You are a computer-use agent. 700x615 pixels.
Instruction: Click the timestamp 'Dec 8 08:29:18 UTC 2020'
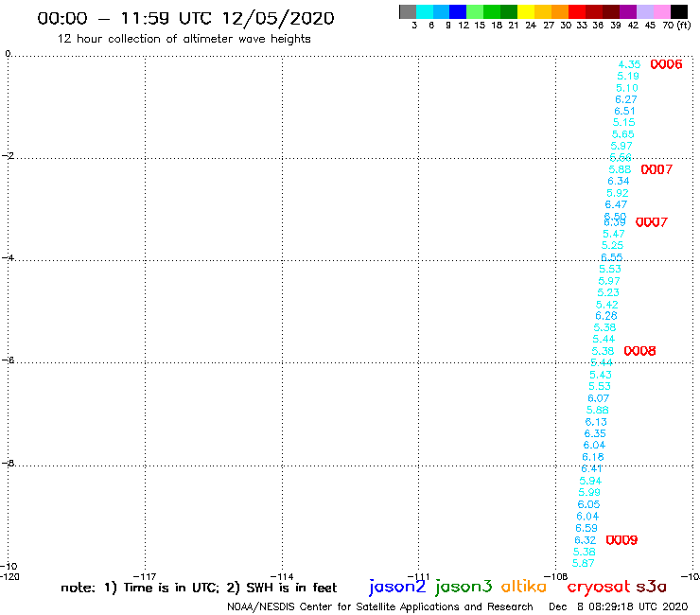(x=619, y=607)
